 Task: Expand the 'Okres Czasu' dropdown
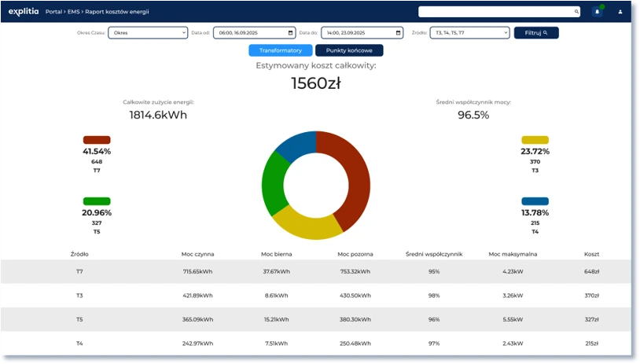[148, 33]
